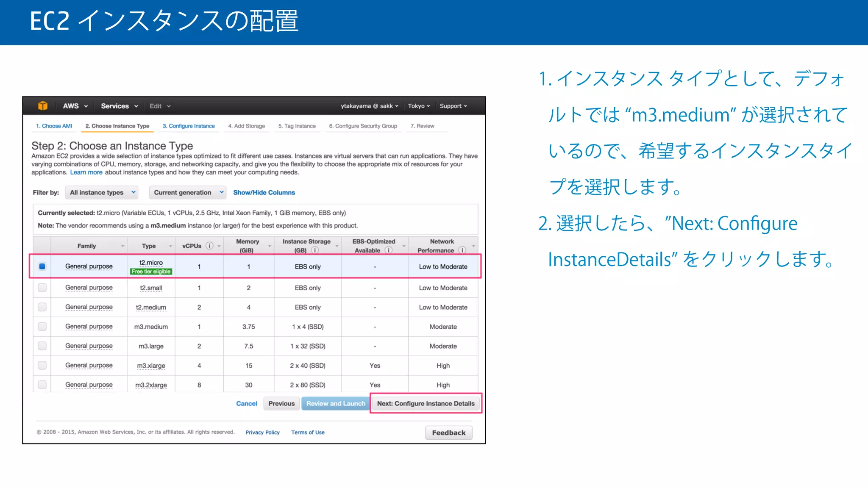This screenshot has height=488, width=868.
Task: Select the m3.large instance checkbox
Action: [42, 346]
